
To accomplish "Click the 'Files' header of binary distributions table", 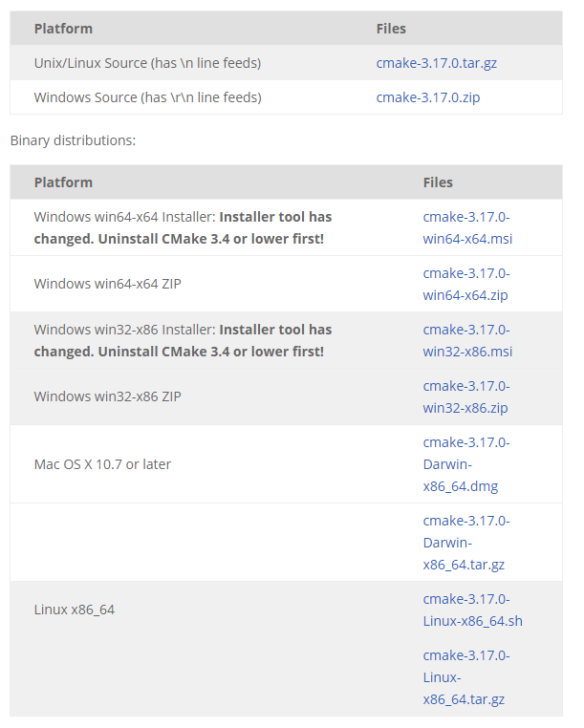I will pyautogui.click(x=438, y=182).
